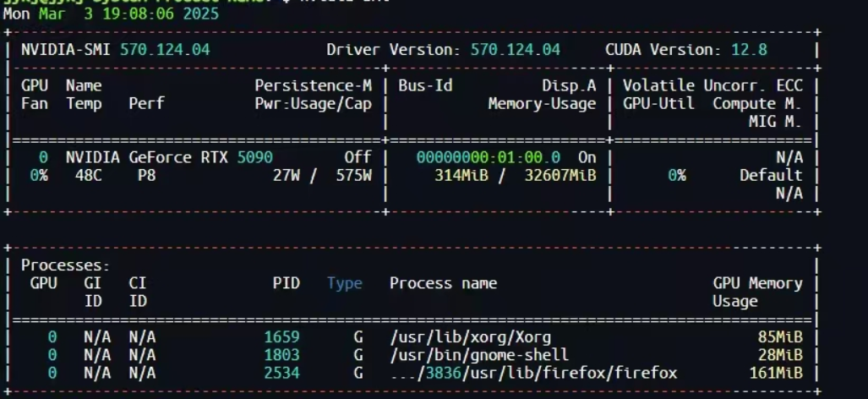Screen dimensions: 868x399
Task: Select the NVIDIA-SMI version 570.124.04
Action: click(165, 50)
